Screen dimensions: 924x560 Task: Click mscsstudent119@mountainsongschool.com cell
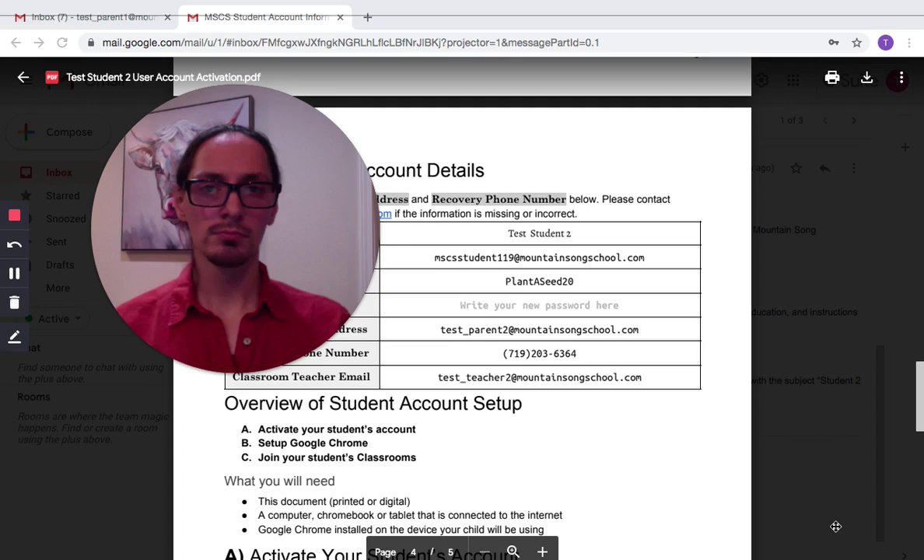pos(539,257)
